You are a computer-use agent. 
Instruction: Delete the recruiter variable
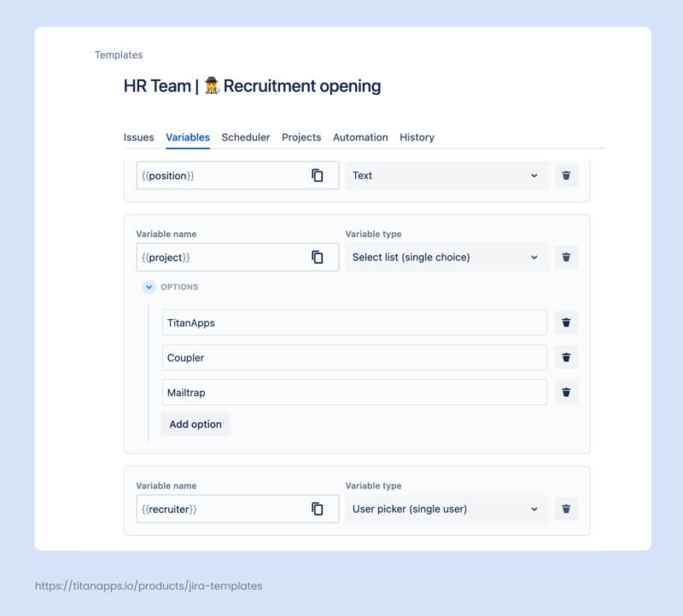tap(566, 509)
